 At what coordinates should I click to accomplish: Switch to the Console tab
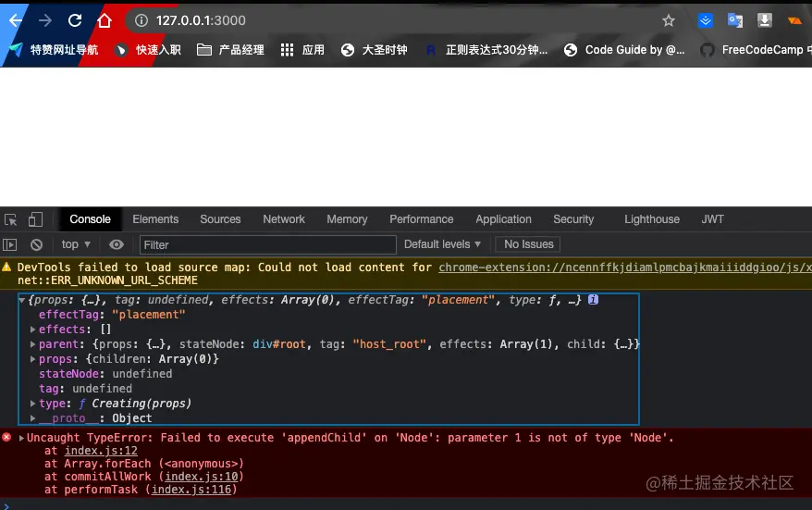pos(90,219)
